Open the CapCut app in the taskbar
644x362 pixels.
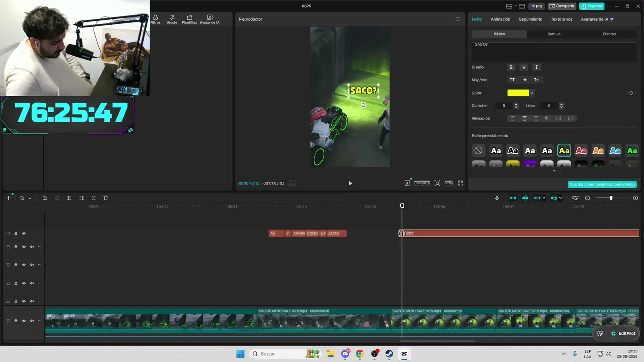click(404, 354)
